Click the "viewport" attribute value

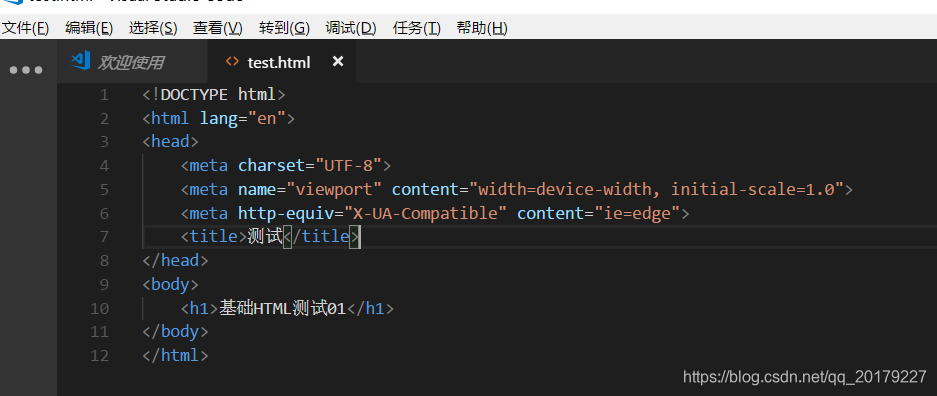coord(335,189)
